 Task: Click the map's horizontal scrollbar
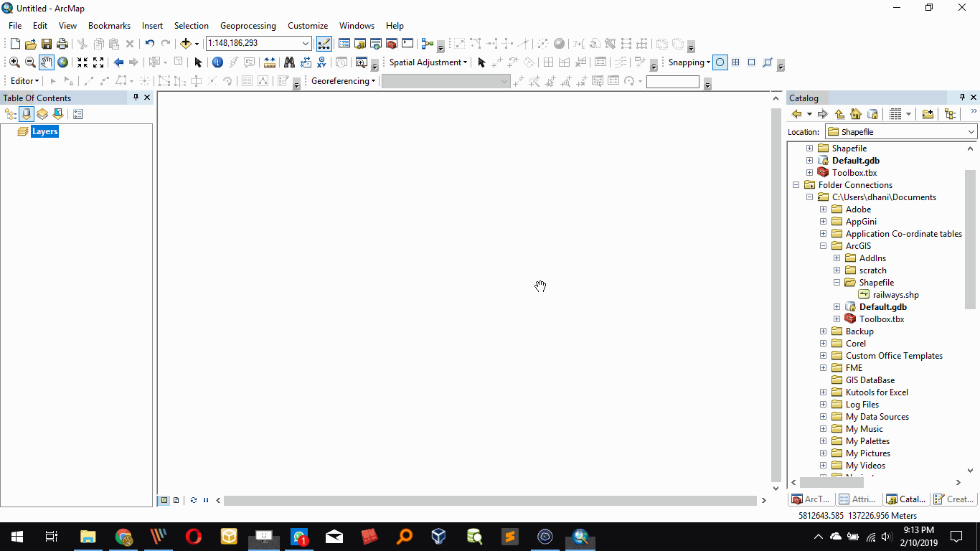point(491,500)
